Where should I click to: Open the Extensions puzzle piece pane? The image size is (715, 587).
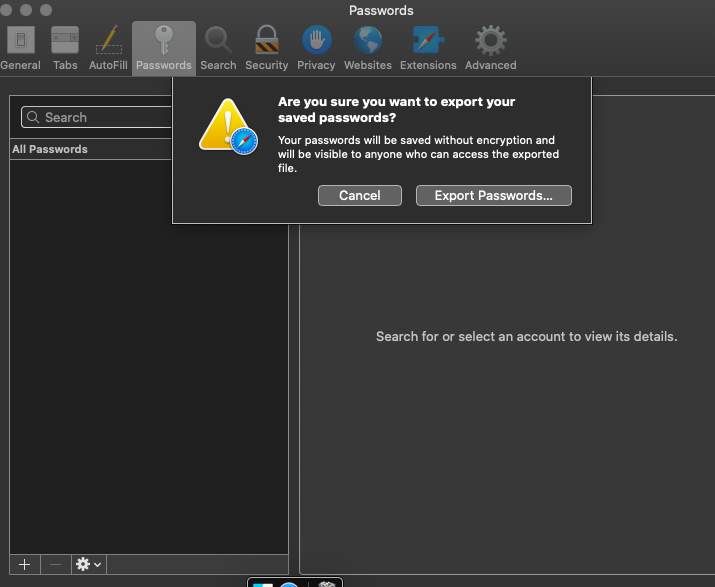click(428, 48)
